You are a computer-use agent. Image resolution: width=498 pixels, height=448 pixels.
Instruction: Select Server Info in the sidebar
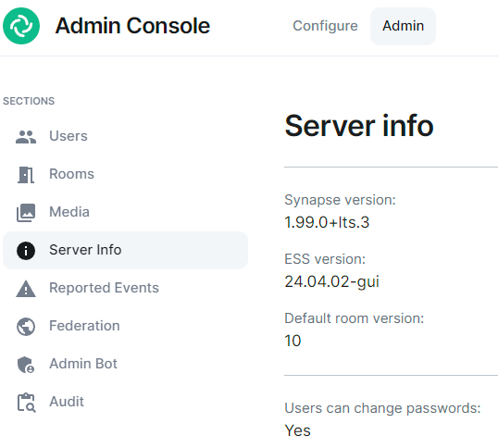(x=125, y=250)
